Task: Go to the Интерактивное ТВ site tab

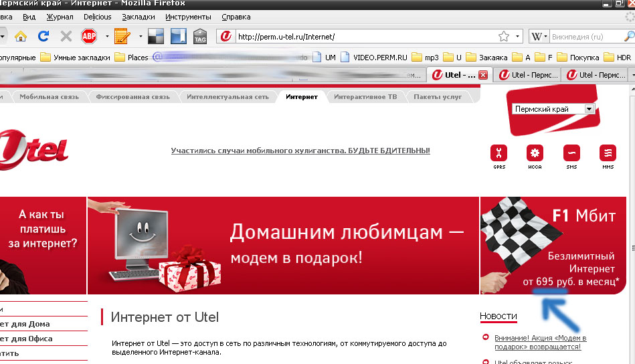Action: (365, 97)
